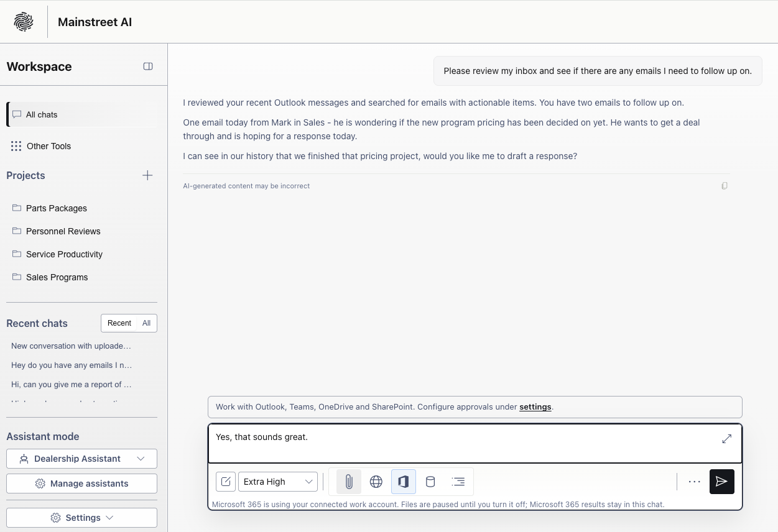
Task: Click 'AI-generated content may be incorrect' text
Action: click(x=246, y=186)
